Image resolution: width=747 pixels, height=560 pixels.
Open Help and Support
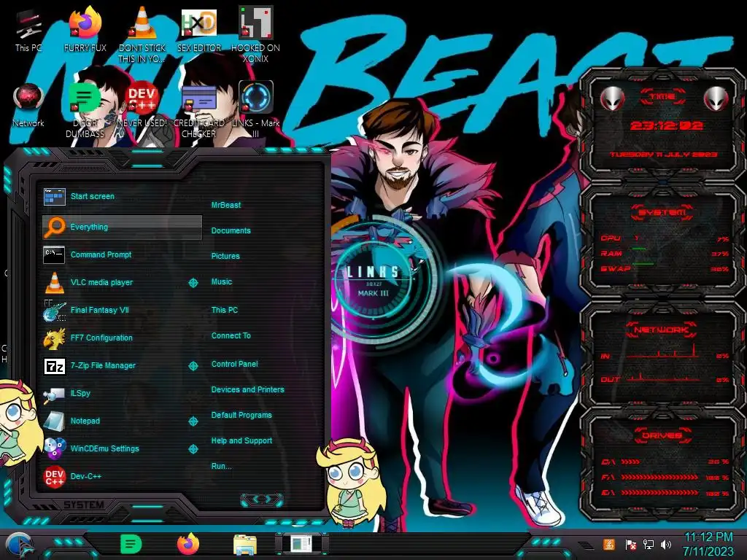tap(241, 441)
